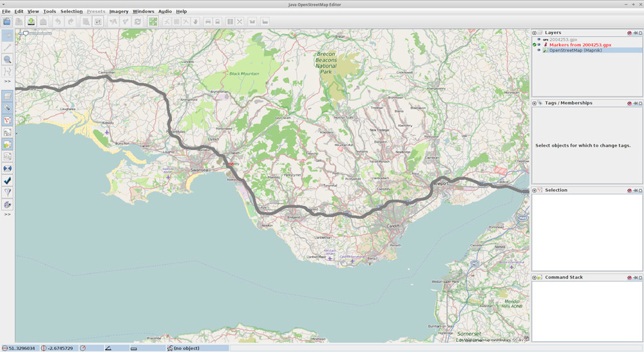Image resolution: width=644 pixels, height=352 pixels.
Task: Collapse the Command Stack panel
Action: (535, 277)
